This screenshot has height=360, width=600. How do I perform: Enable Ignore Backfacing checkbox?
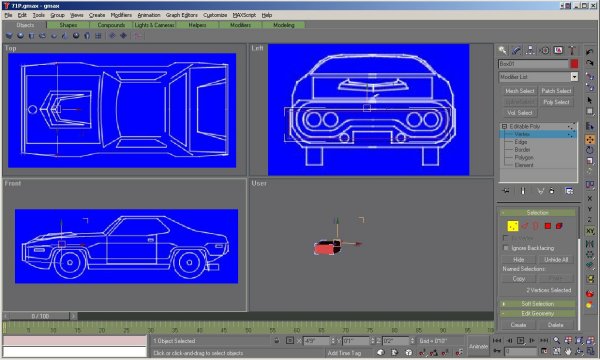click(x=506, y=248)
